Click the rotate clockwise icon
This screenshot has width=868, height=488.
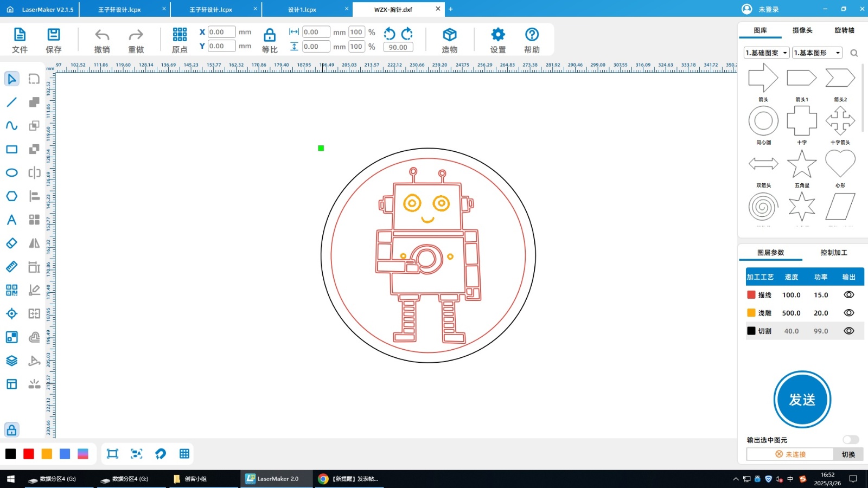point(407,34)
